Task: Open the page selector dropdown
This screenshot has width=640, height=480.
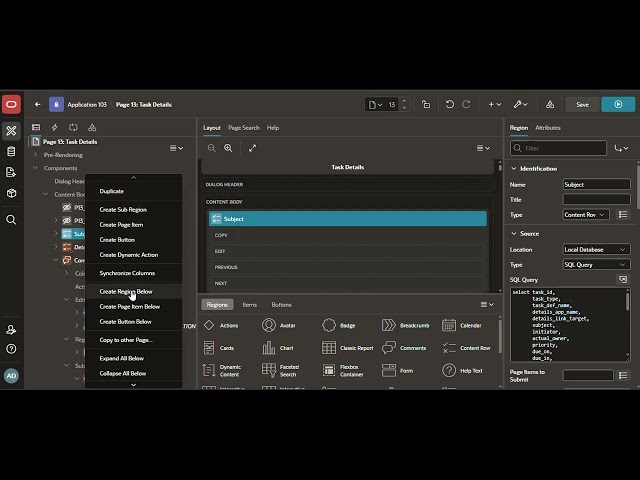Action: (376, 104)
